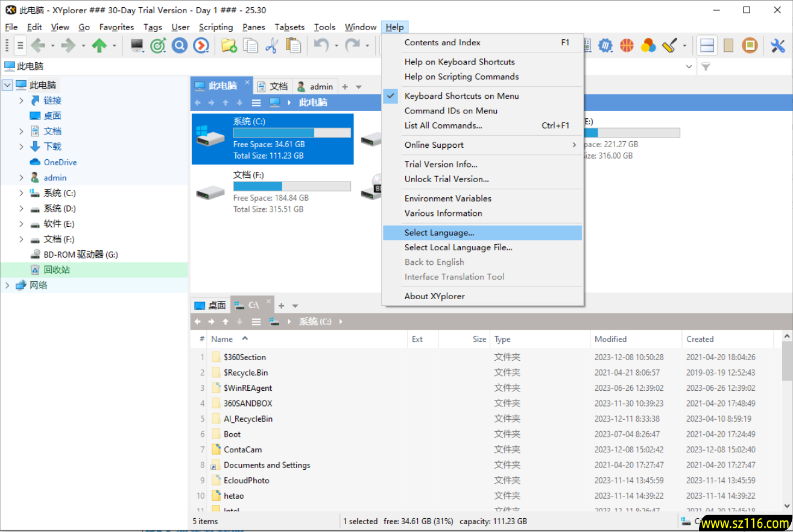The height and width of the screenshot is (532, 793).
Task: Click the Cut scissors icon in toolbar
Action: tap(271, 45)
